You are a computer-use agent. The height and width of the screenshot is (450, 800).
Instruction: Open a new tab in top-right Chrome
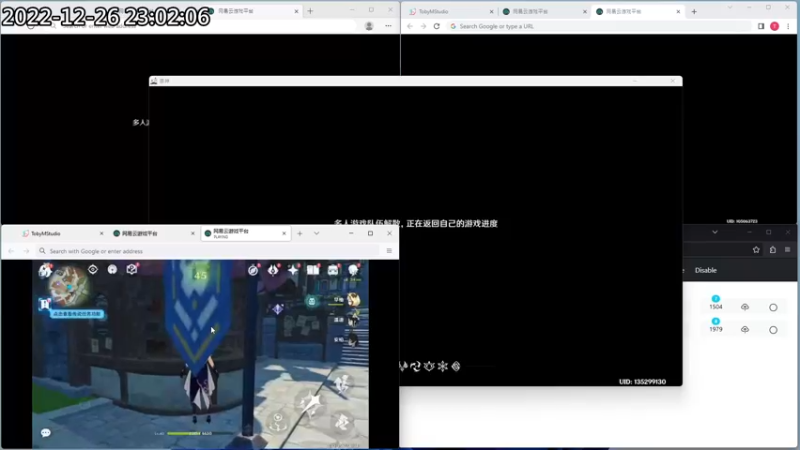694,11
